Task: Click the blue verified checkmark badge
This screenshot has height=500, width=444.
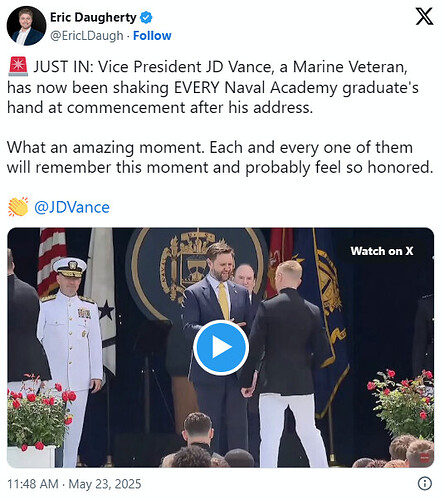Action: 146,17
